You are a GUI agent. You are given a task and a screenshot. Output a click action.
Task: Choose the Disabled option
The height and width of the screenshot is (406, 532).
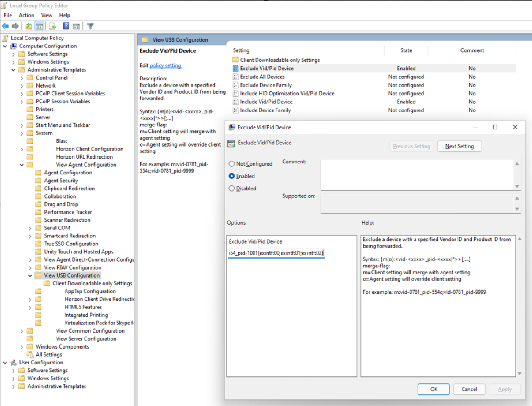(232, 188)
